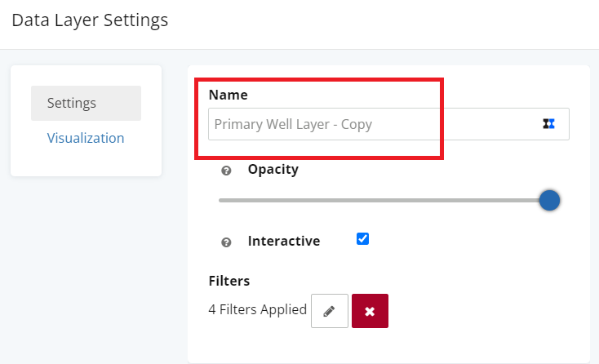This screenshot has width=599, height=364.
Task: Uncheck the Interactive checkbox
Action: point(362,239)
